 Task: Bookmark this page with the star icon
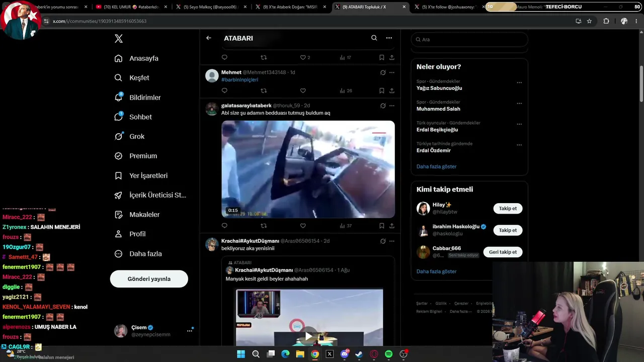pyautogui.click(x=589, y=21)
